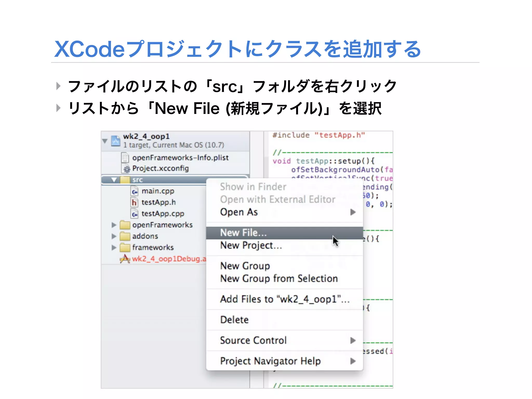Expand the openFrameworks folder triangle
532x399 pixels.
coord(114,225)
